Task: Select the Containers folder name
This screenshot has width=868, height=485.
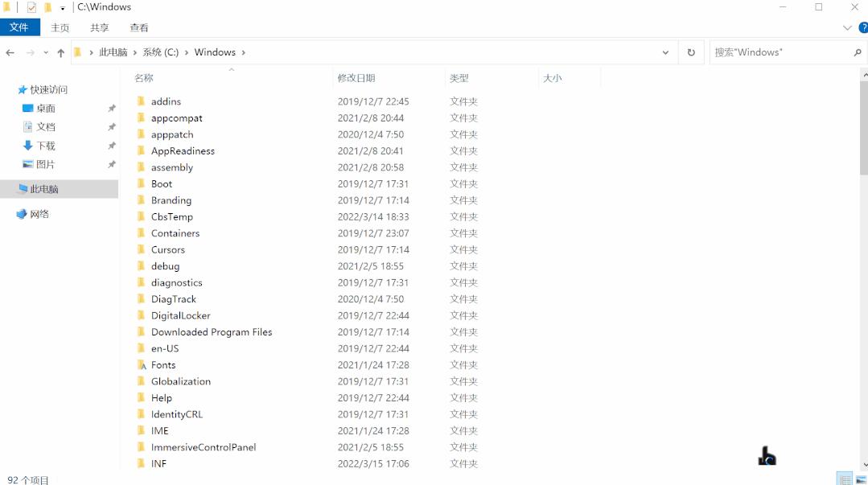Action: click(175, 233)
